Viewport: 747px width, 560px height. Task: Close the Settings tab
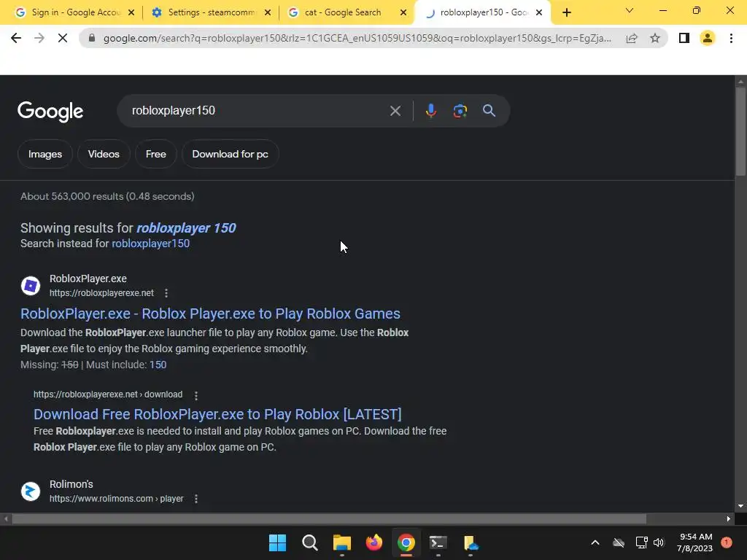click(268, 12)
